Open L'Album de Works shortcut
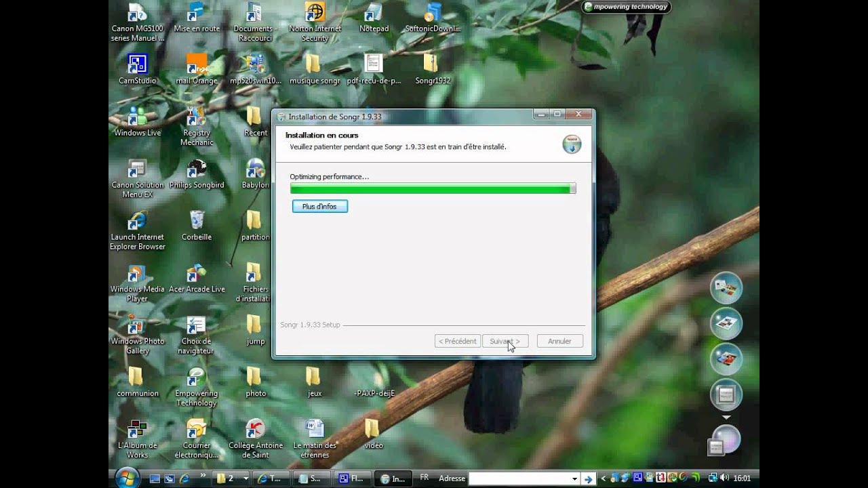868x488 pixels. click(137, 439)
